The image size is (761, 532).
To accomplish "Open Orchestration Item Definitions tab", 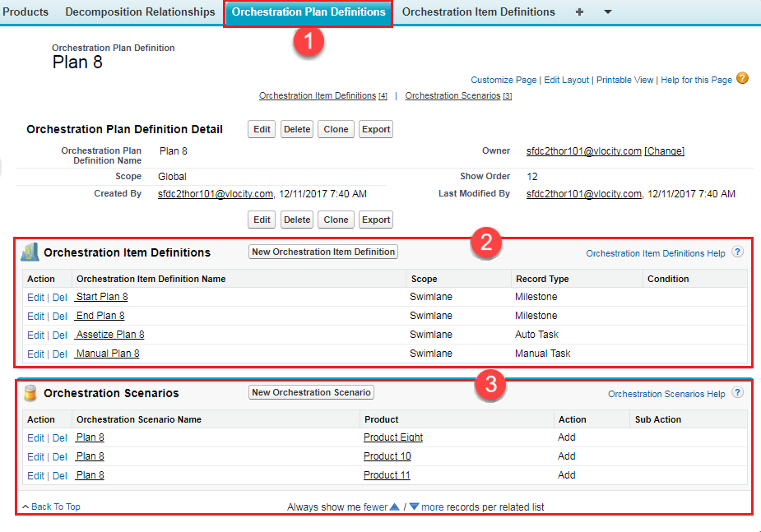I will [478, 12].
